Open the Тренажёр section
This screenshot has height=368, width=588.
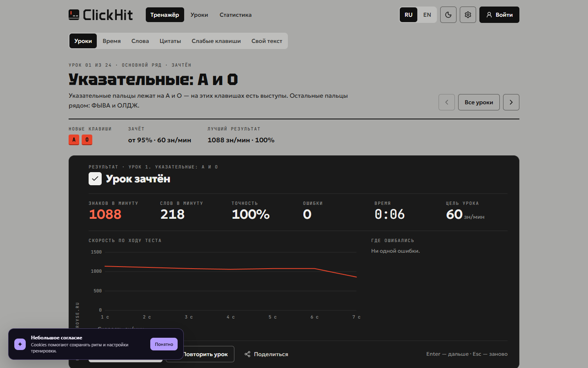pos(165,15)
